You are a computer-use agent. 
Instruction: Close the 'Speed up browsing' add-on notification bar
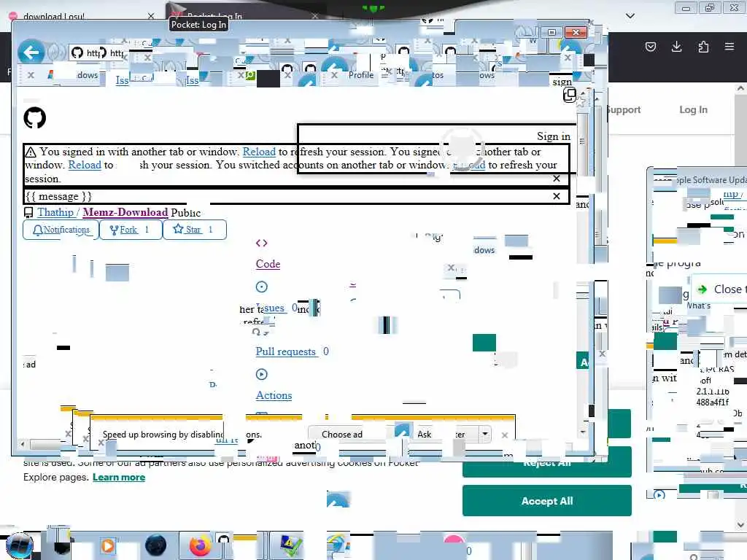click(505, 435)
